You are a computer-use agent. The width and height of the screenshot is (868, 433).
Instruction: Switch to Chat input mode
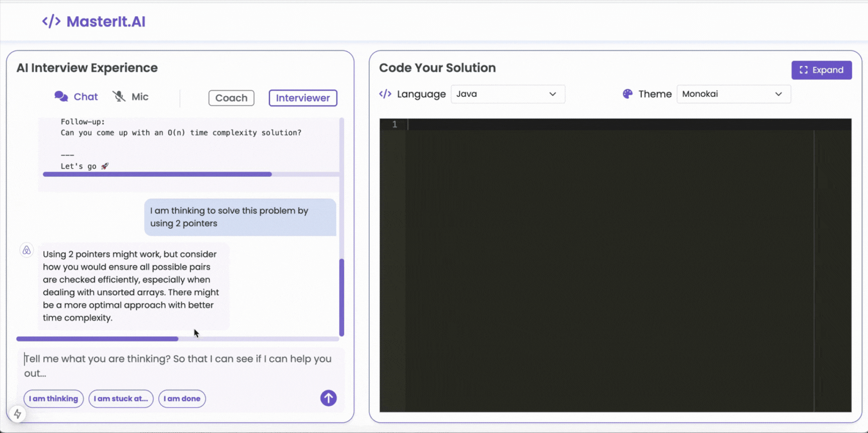coord(76,97)
